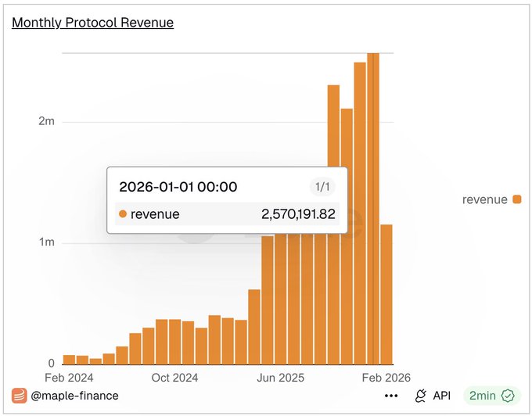Click the 2,570,191.82 tooltip value
The image size is (532, 416).
point(298,214)
